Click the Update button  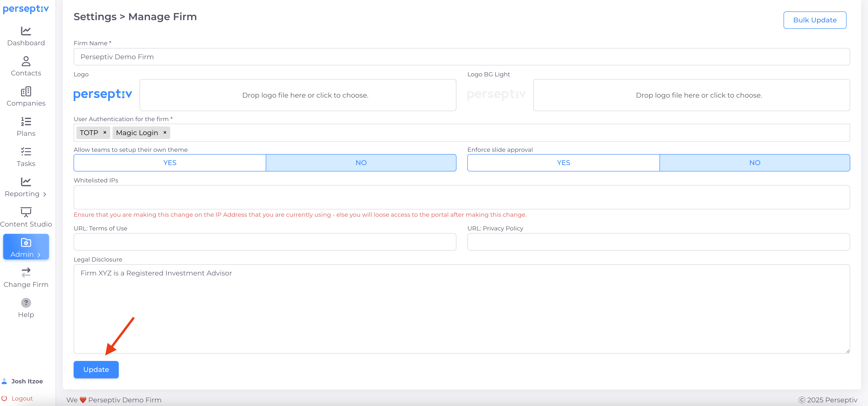pos(96,370)
